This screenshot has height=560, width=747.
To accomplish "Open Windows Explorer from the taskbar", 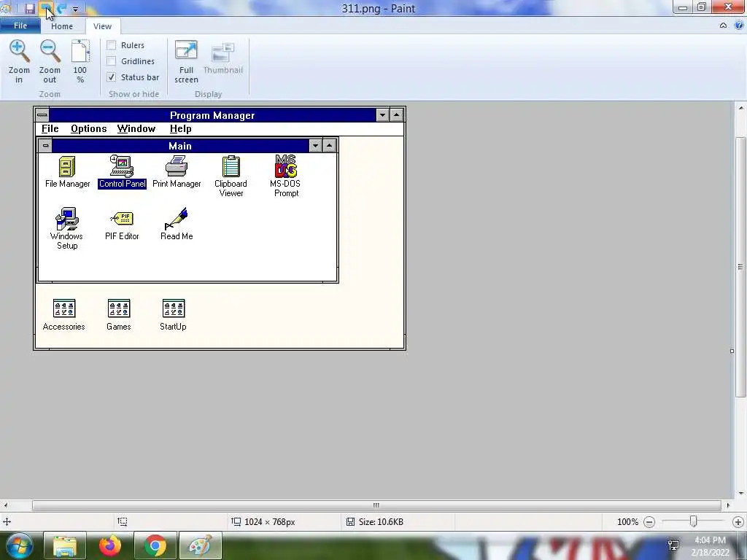I will [65, 546].
